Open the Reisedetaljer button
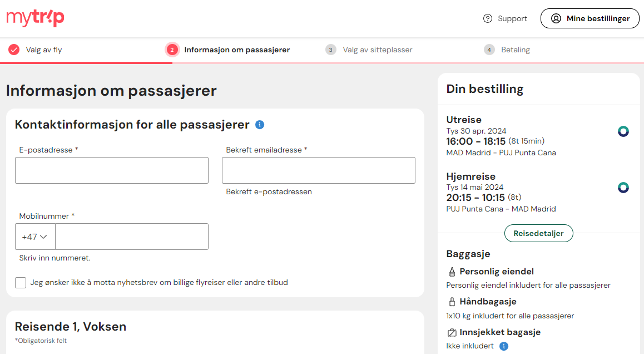Image resolution: width=644 pixels, height=354 pixels. coord(538,233)
